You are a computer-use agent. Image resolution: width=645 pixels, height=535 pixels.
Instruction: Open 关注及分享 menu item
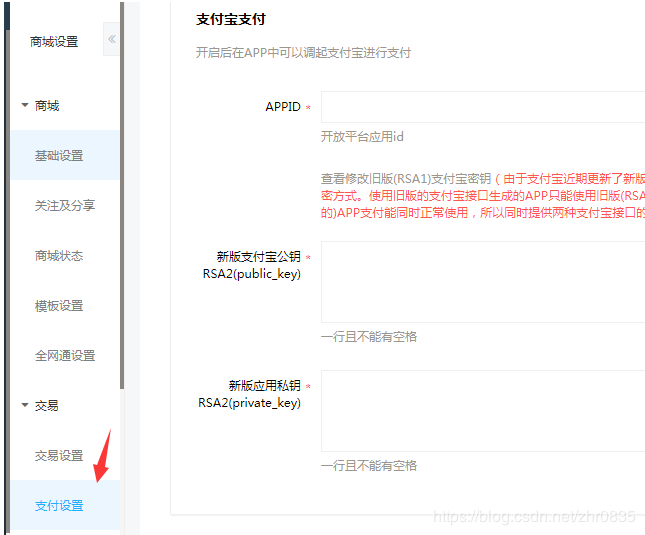(65, 205)
